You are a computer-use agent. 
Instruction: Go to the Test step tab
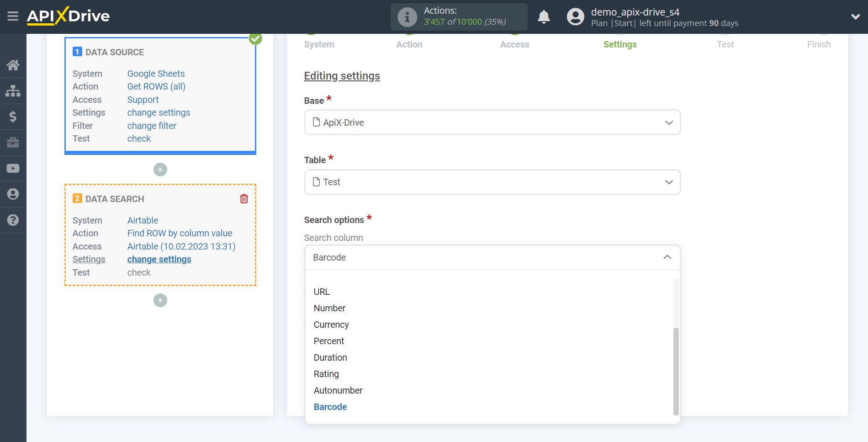(x=725, y=44)
